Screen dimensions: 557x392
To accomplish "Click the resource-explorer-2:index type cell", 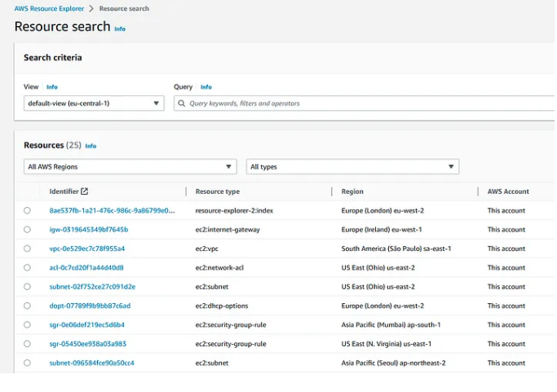I will tap(234, 210).
